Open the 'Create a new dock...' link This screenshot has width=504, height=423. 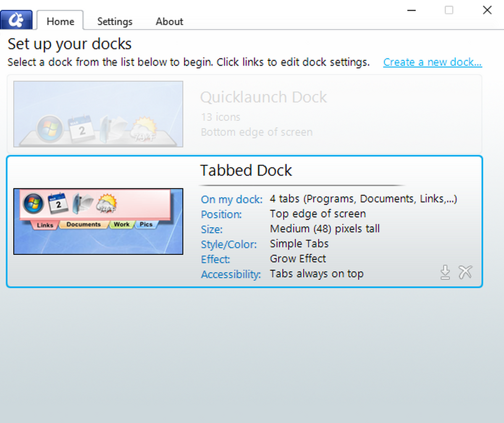click(432, 62)
